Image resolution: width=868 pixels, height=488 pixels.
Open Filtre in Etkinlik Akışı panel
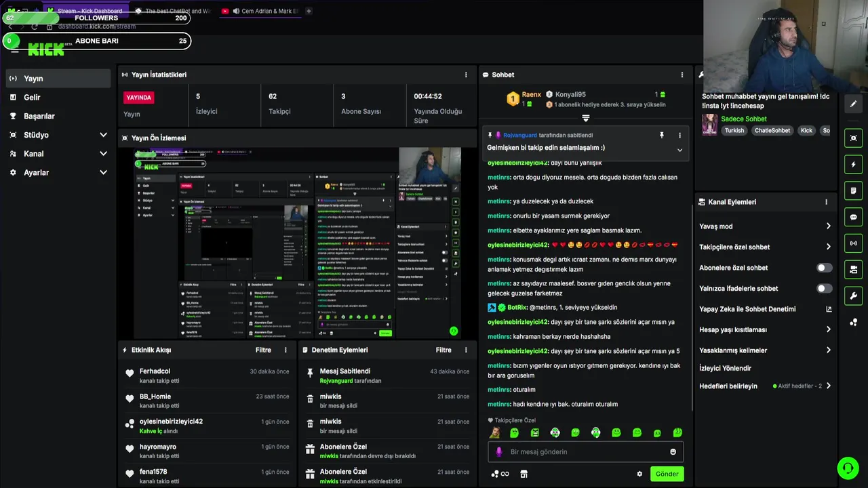pyautogui.click(x=263, y=350)
